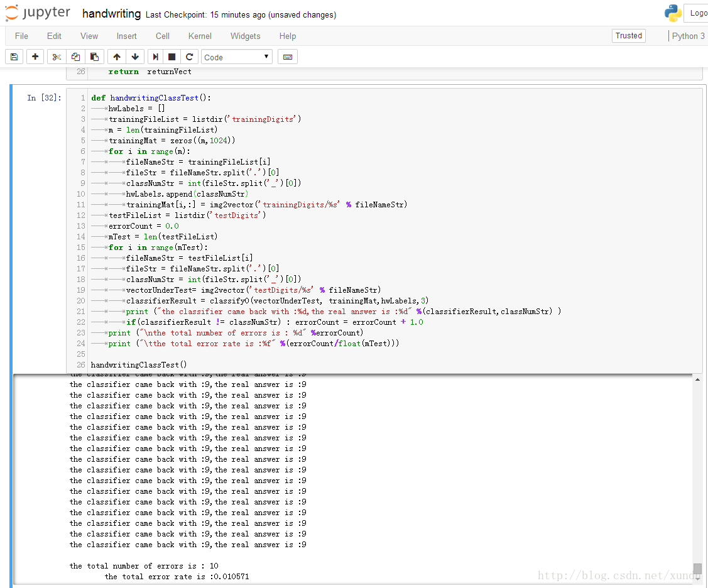Click the Logout button
This screenshot has height=588, width=708.
(696, 13)
